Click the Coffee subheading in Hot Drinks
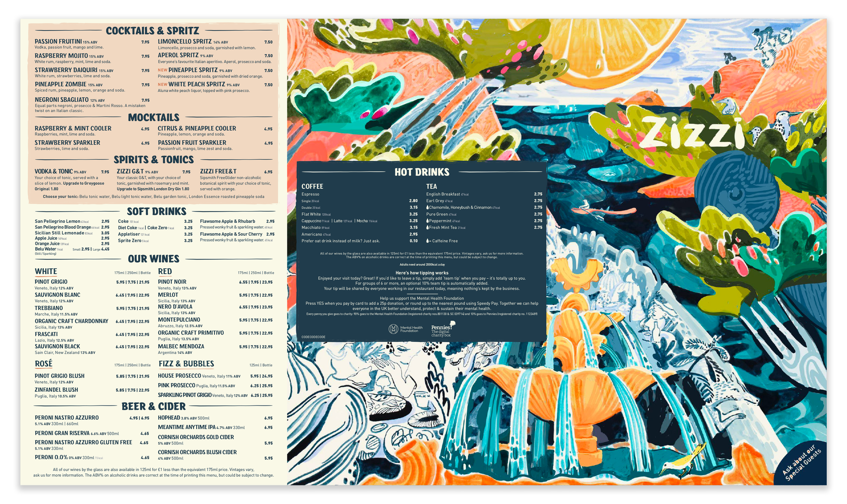The width and height of the screenshot is (847, 504). coord(312,186)
